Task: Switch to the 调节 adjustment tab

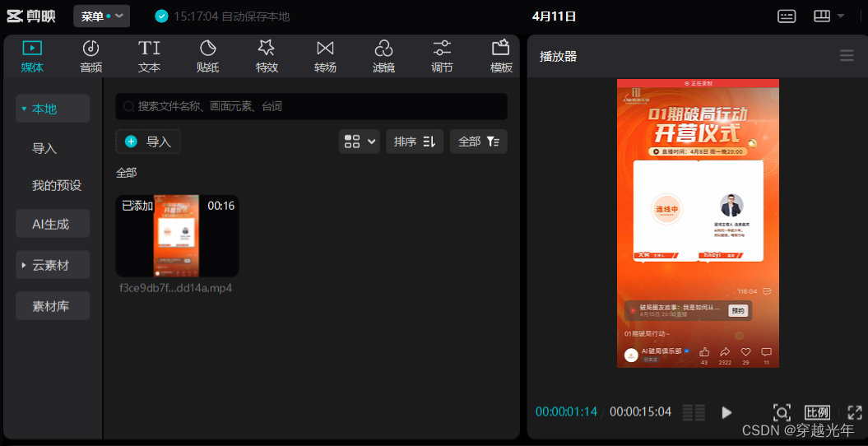Action: click(x=442, y=57)
